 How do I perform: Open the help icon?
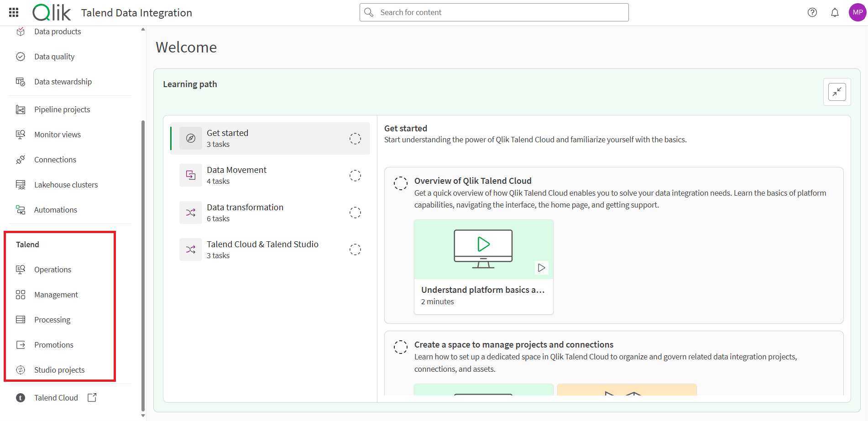pyautogui.click(x=812, y=12)
